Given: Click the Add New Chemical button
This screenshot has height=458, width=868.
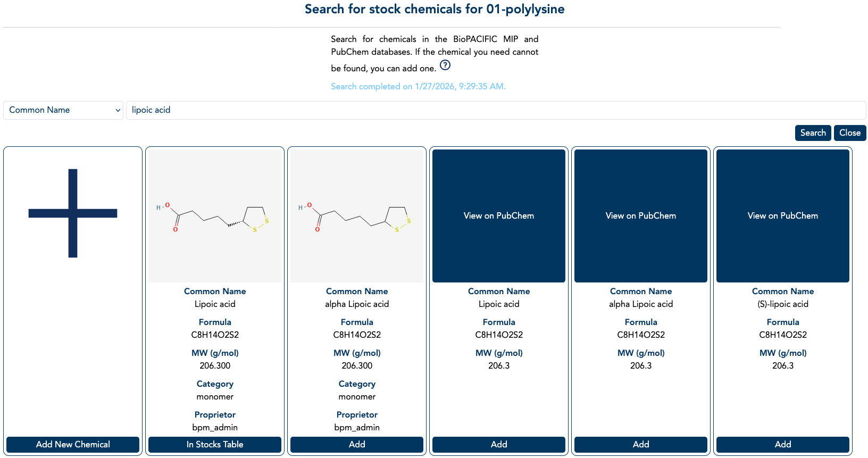Looking at the screenshot, I should (73, 445).
